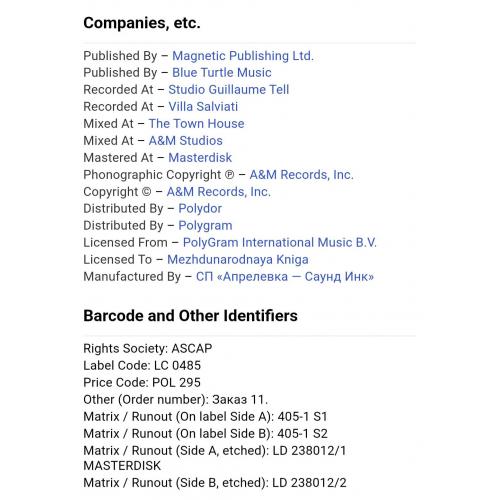Viewport: 500px width, 500px height.
Task: Open СП «Апрелевка — Саунд Инк» link
Action: point(285,277)
